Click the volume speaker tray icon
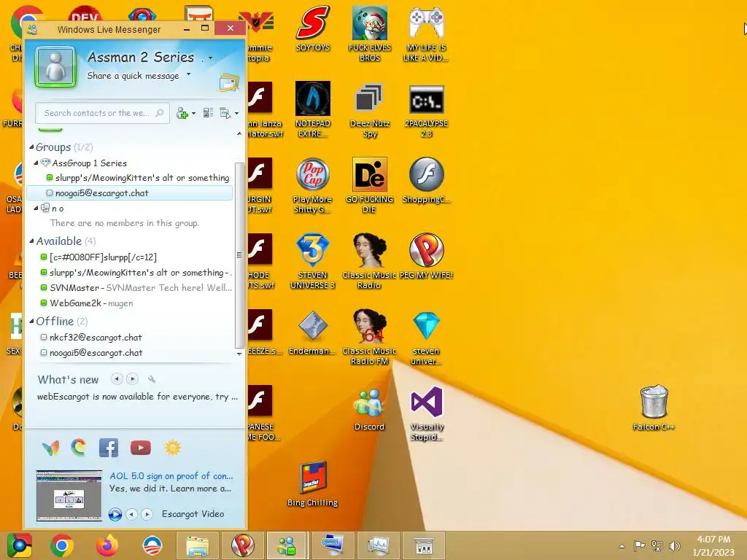The width and height of the screenshot is (747, 560). pos(674,546)
